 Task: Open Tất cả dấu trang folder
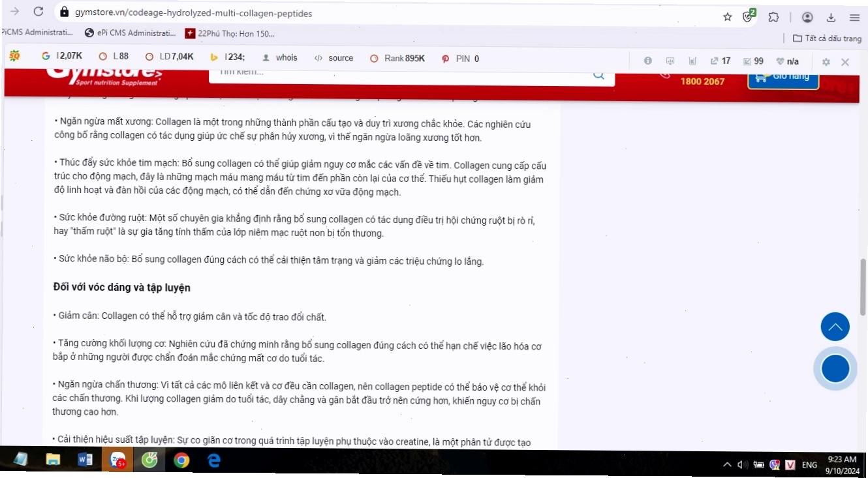(827, 38)
